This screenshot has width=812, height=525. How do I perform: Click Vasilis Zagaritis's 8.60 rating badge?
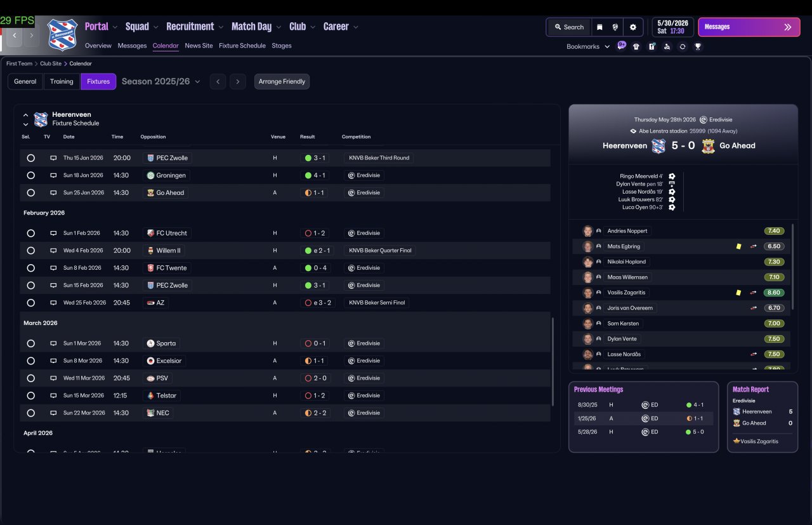pyautogui.click(x=775, y=293)
